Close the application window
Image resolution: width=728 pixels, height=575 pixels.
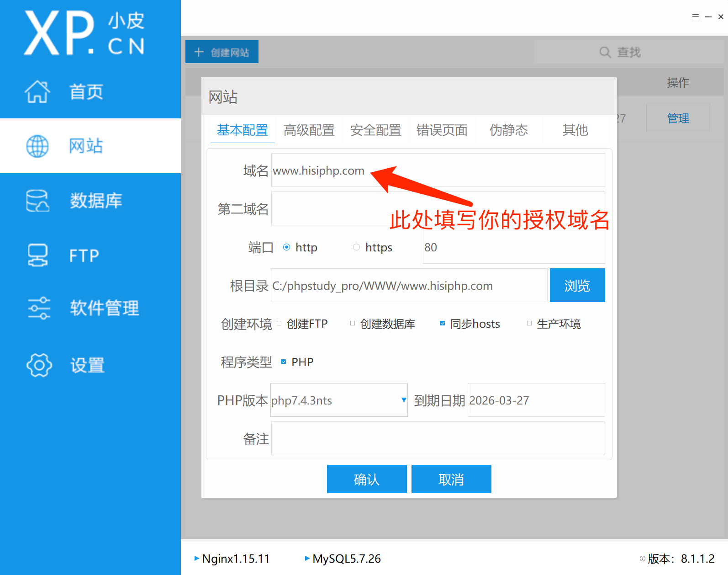[x=721, y=17]
